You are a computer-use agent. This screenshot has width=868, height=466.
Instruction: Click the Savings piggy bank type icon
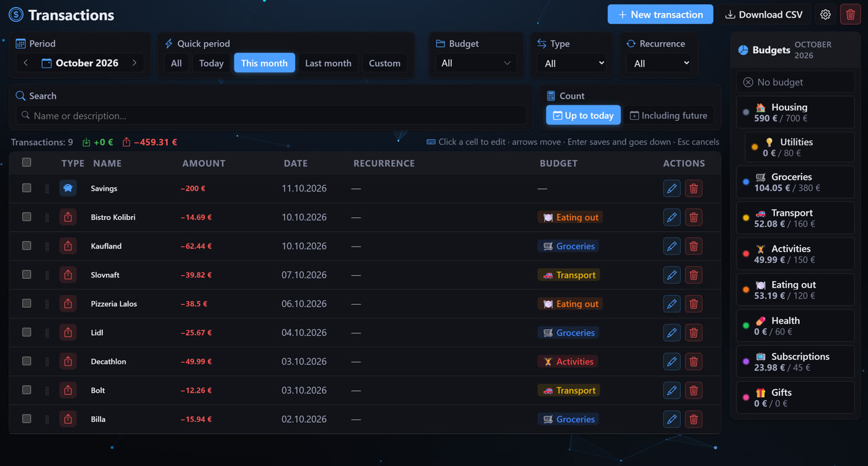68,188
